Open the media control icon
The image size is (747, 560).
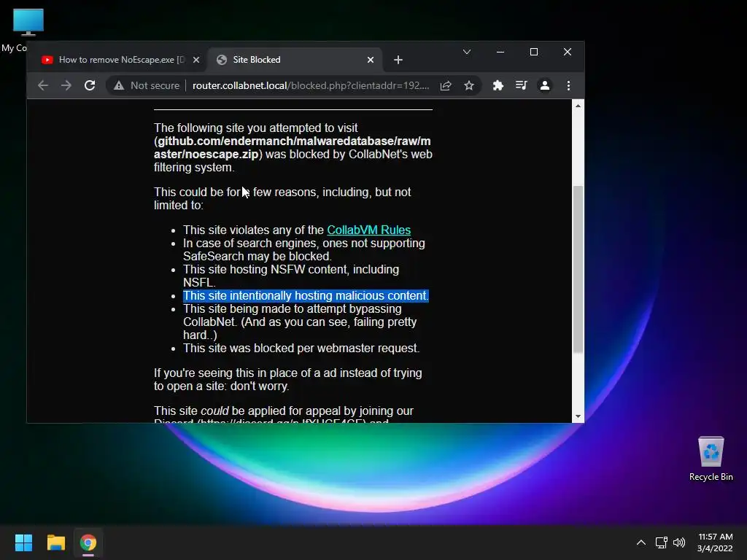tap(521, 86)
